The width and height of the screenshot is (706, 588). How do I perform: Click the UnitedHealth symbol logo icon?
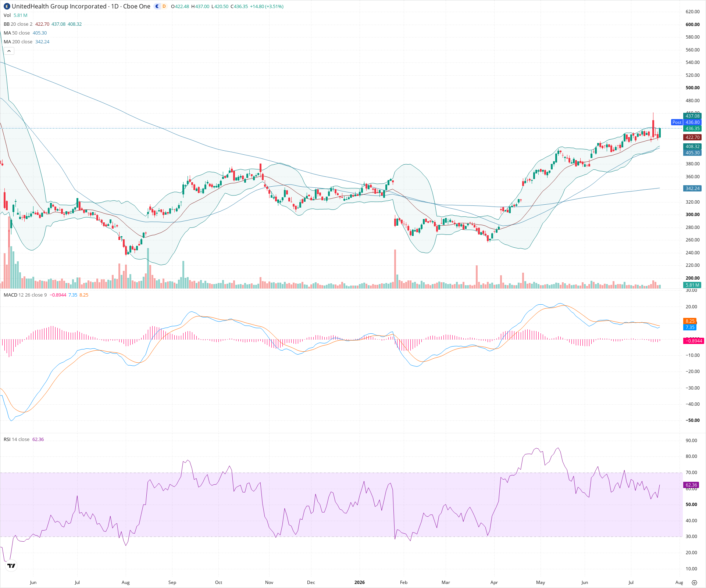coord(7,6)
